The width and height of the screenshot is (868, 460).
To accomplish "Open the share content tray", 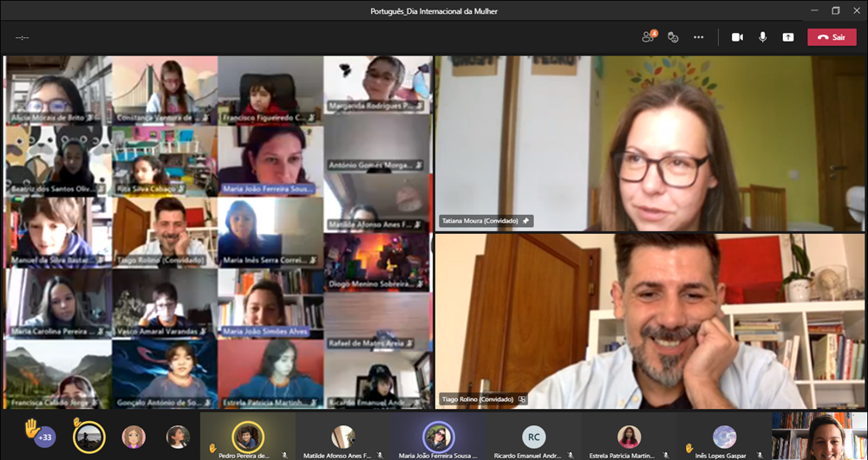I will click(787, 37).
